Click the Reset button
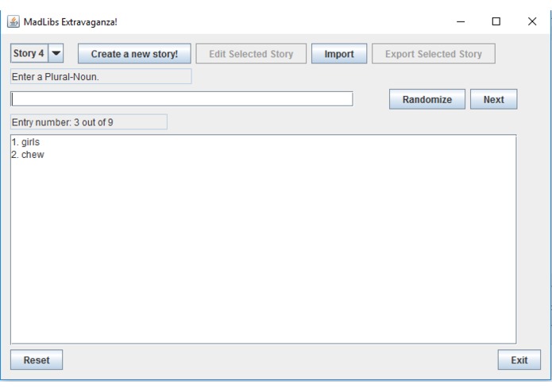Viewport: 552px width, 392px height. pyautogui.click(x=37, y=359)
